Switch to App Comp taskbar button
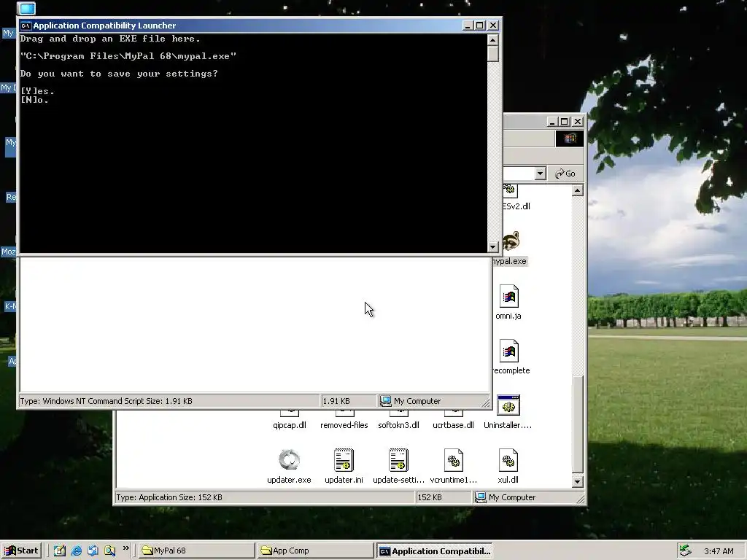747x560 pixels. [315, 551]
